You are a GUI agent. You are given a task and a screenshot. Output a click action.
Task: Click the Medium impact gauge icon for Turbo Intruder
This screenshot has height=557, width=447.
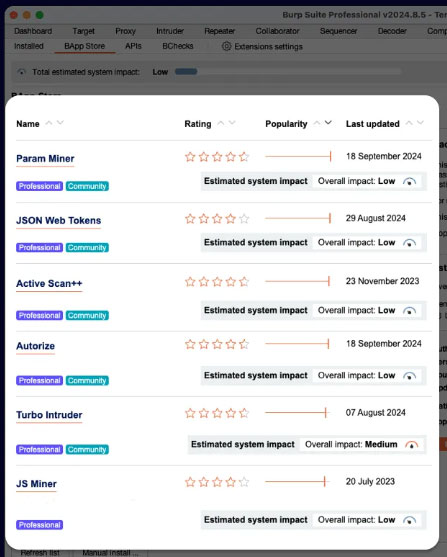coord(411,445)
